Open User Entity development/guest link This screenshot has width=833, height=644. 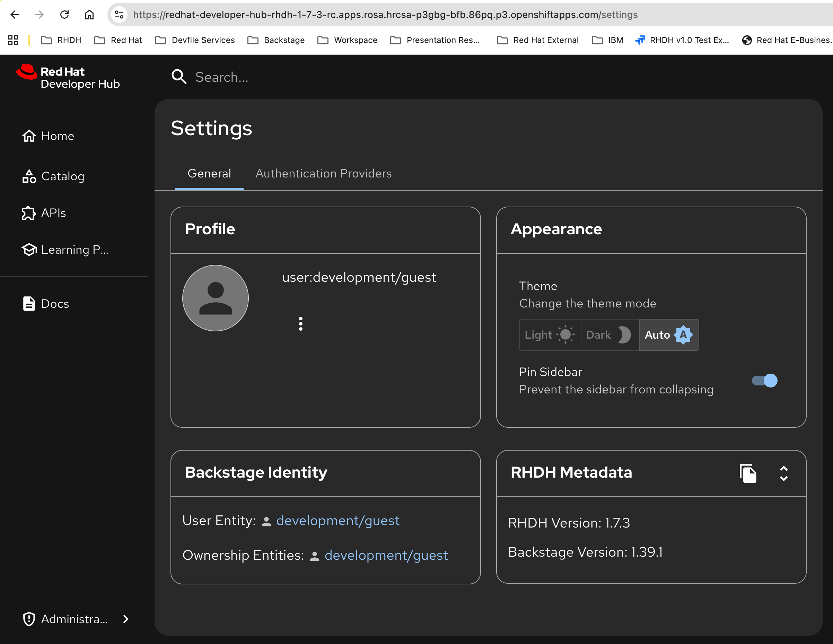click(337, 520)
